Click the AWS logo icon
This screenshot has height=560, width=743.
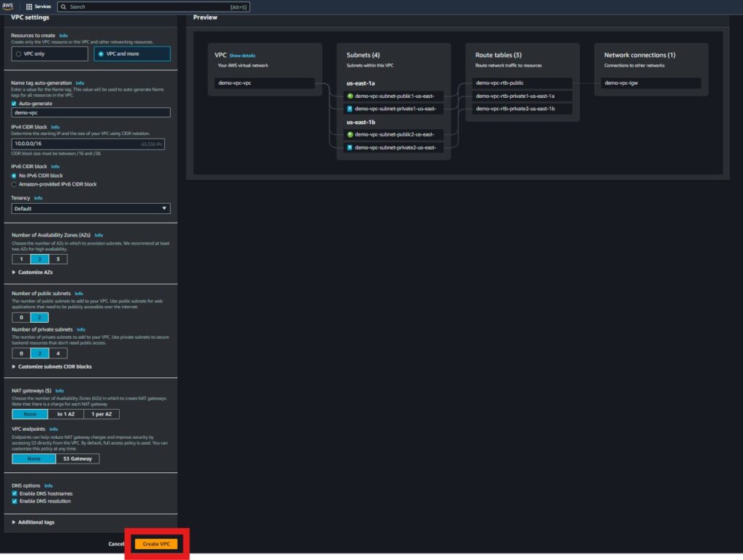(x=8, y=6)
